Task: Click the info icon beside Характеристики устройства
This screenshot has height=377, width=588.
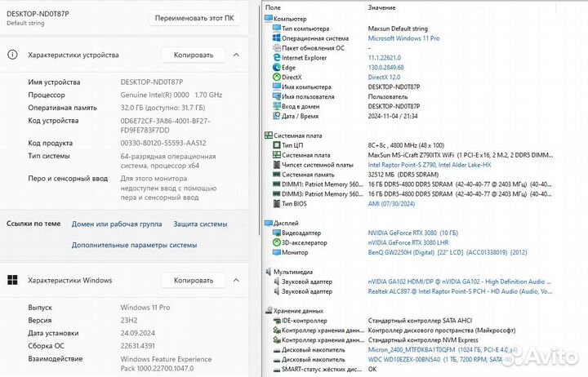Action: pyautogui.click(x=12, y=55)
